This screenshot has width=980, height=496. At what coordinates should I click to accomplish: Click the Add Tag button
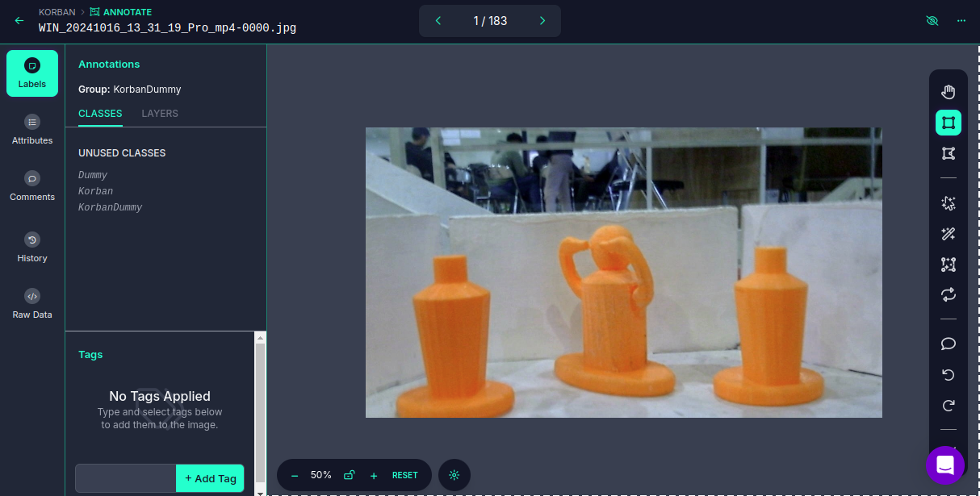pos(210,478)
